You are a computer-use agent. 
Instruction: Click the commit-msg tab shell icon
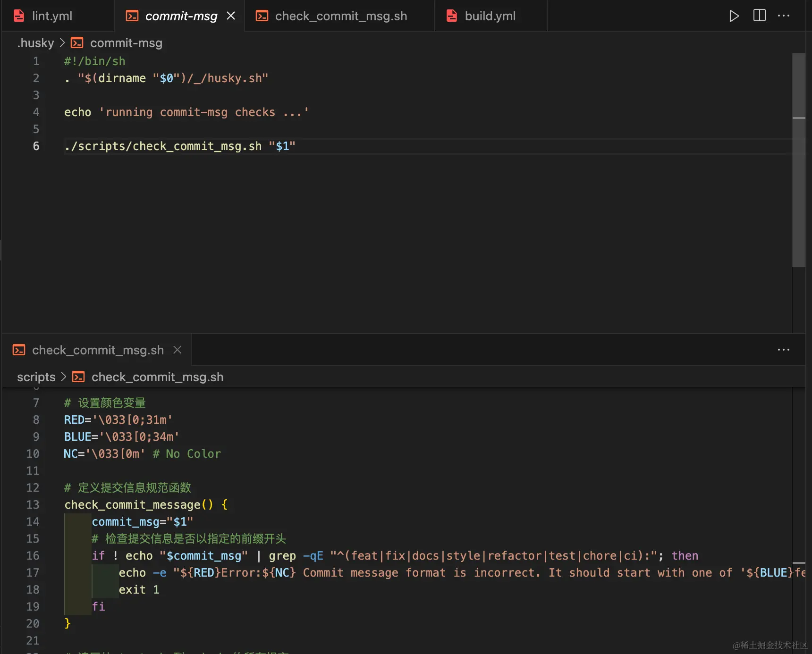[132, 16]
